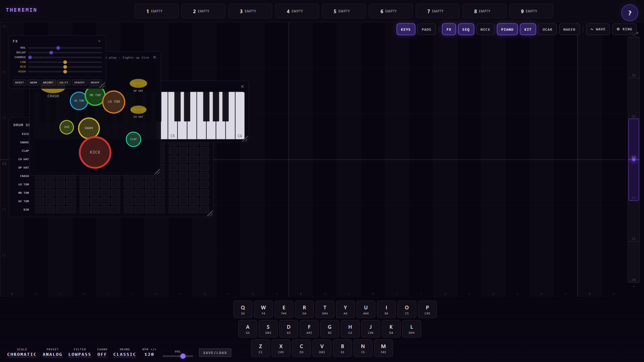
Task: Tap the CH HAT cymbal
Action: [x=138, y=110]
